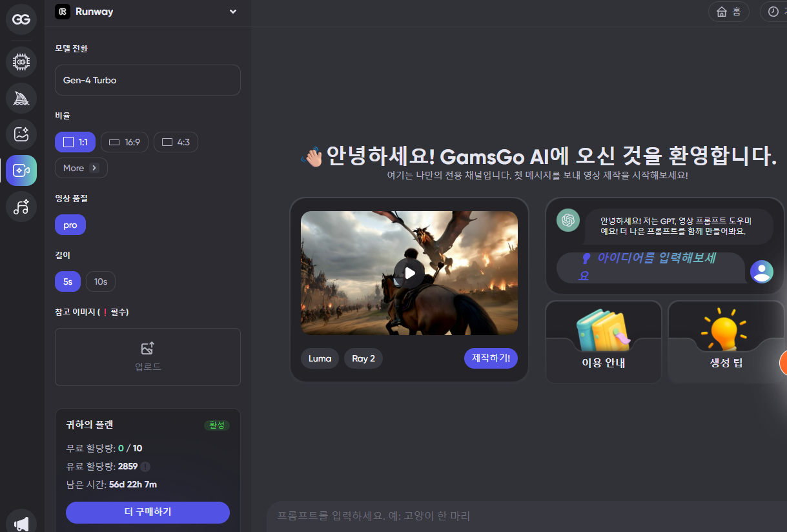
Task: Open the sailboat Midjourney icon in sidebar
Action: pyautogui.click(x=21, y=98)
